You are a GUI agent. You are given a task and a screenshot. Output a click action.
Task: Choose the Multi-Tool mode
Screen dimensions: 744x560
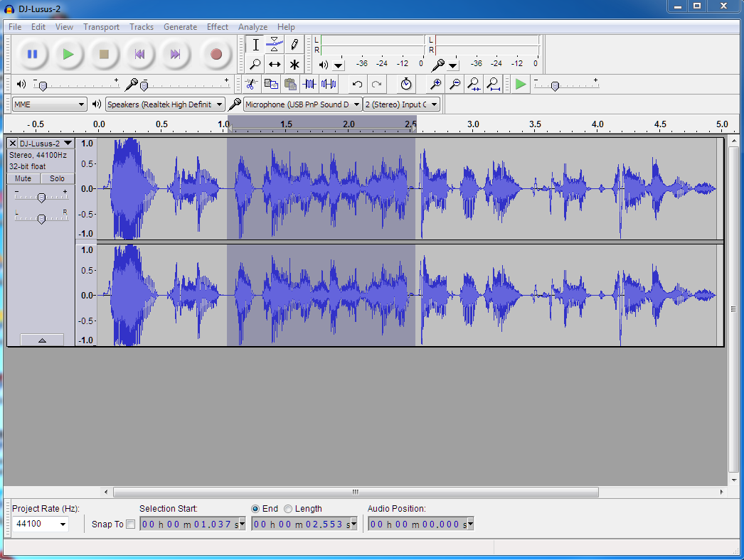[294, 64]
